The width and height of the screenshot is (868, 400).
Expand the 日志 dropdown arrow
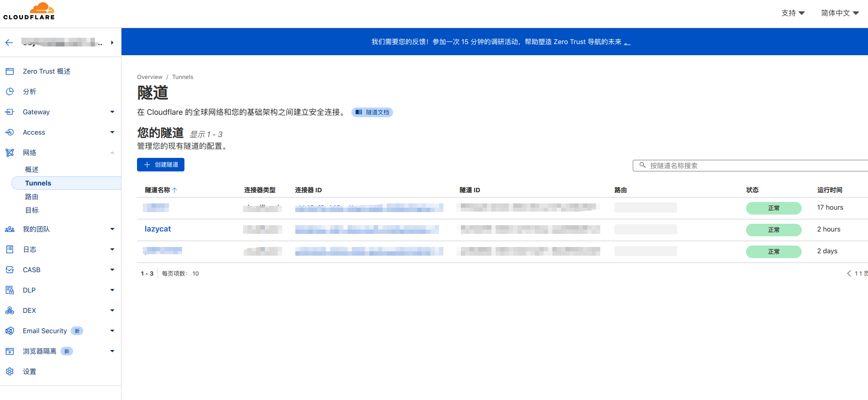coord(112,249)
